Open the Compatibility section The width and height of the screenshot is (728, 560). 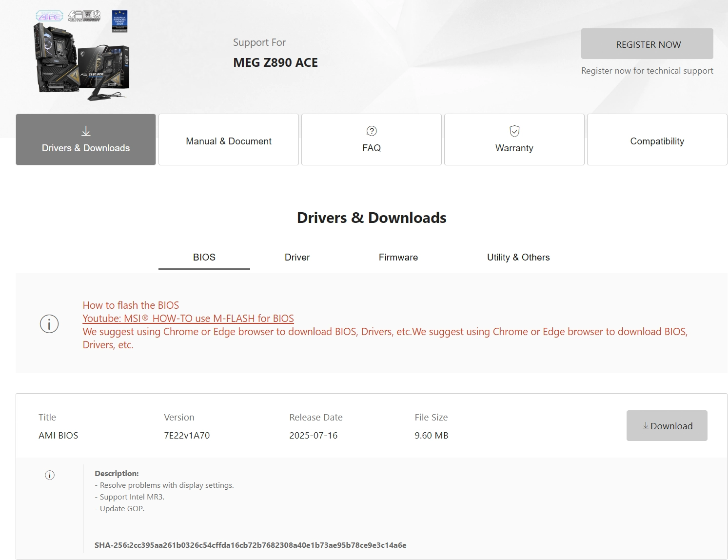(657, 140)
